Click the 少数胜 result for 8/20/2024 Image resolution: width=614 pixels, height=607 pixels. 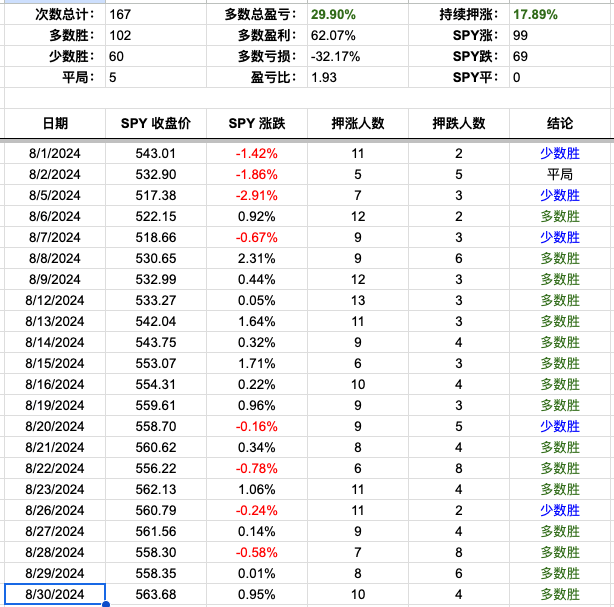click(x=560, y=426)
